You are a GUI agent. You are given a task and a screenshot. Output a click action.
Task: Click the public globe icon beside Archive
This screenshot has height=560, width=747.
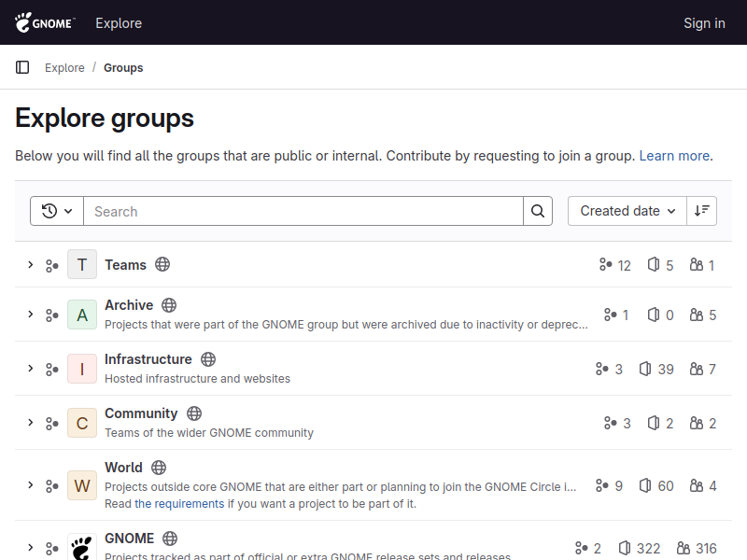point(169,305)
